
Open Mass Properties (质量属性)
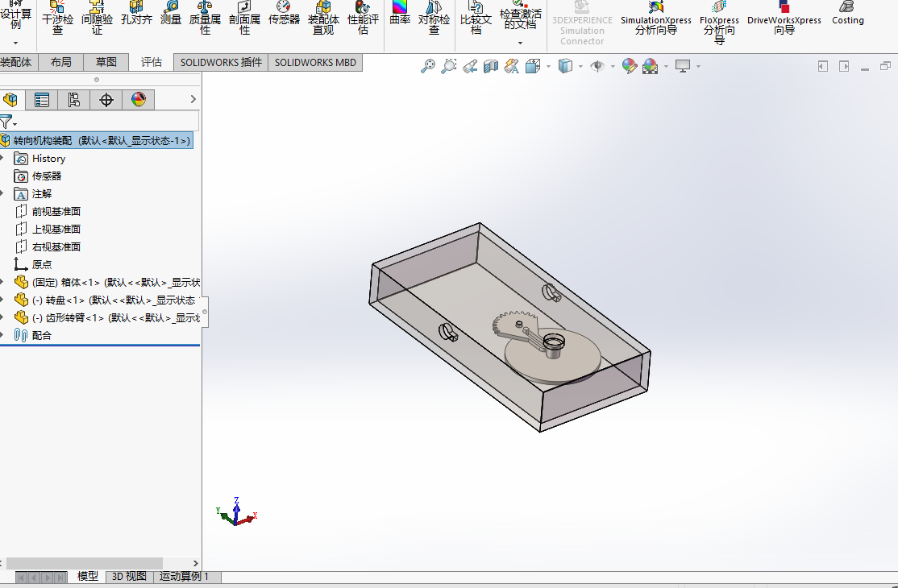205,19
